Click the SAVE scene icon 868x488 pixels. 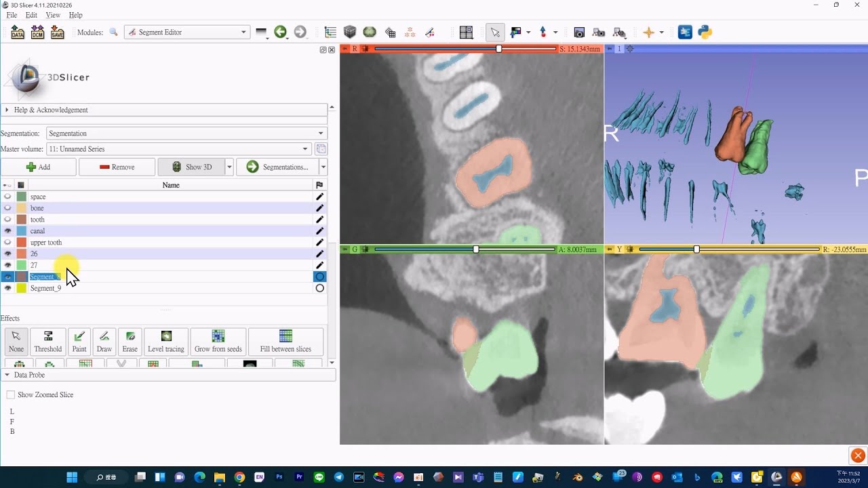[58, 32]
